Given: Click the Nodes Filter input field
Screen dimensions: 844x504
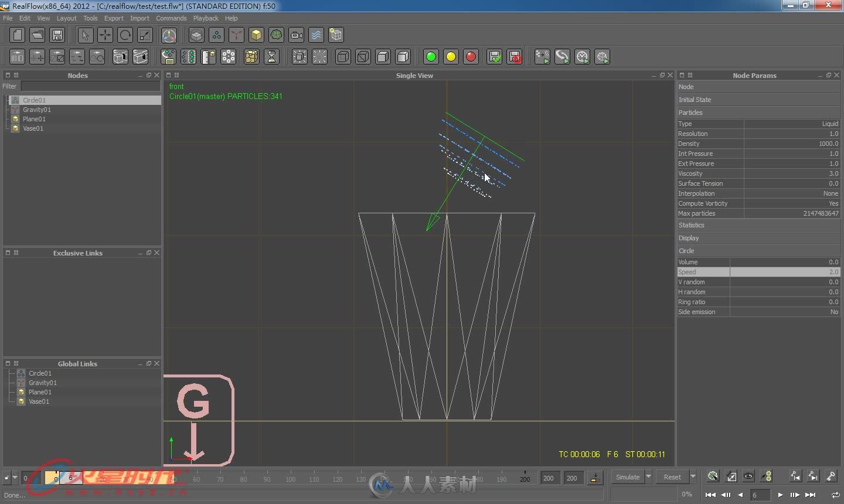Looking at the screenshot, I should point(91,86).
